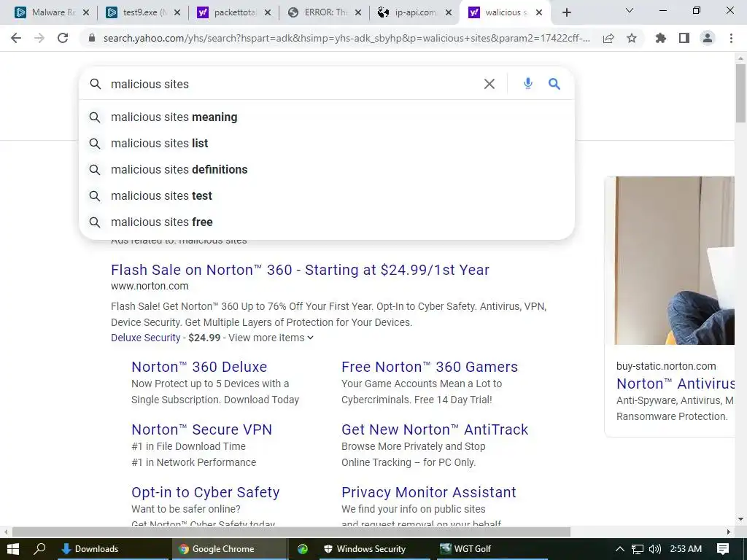
Task: Open the network icon in system tray
Action: [638, 549]
